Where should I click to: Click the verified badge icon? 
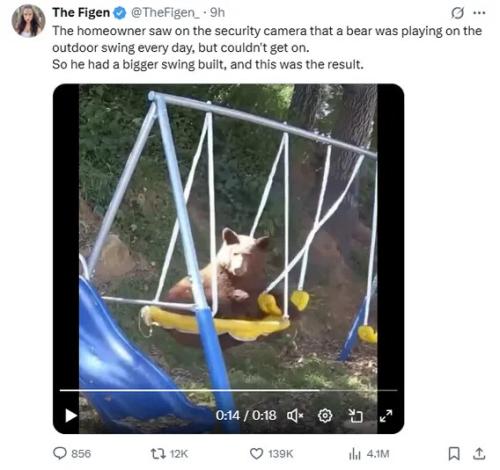(x=120, y=13)
